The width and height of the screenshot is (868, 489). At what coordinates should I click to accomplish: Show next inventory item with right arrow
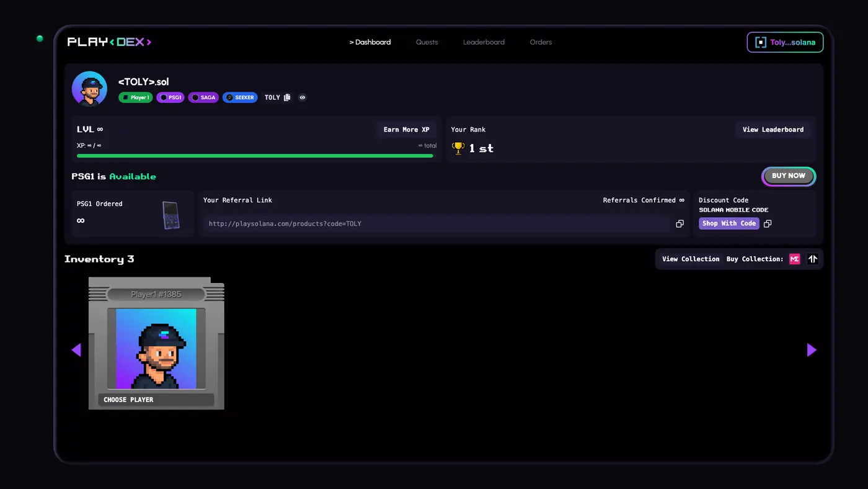(812, 350)
